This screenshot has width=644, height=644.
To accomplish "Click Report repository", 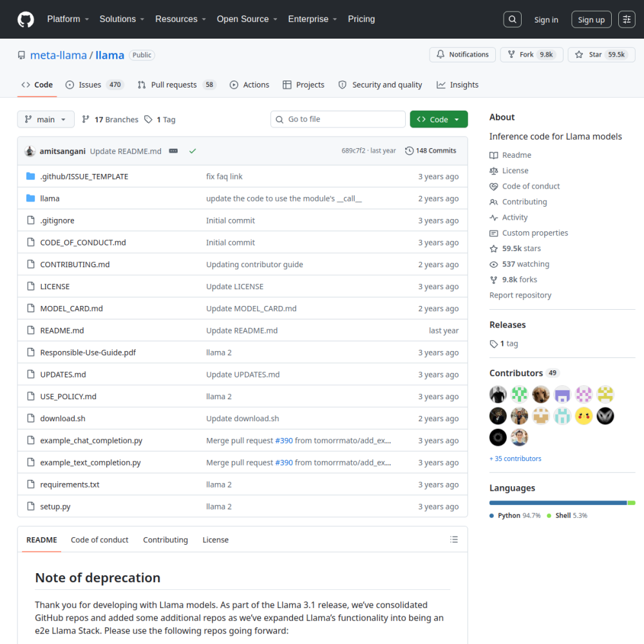I will tap(520, 295).
